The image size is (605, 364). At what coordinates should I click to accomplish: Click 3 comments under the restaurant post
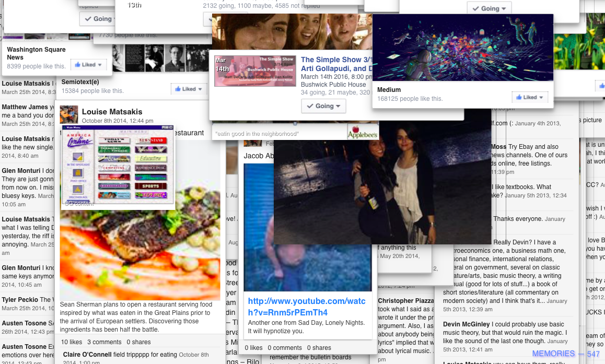[104, 342]
